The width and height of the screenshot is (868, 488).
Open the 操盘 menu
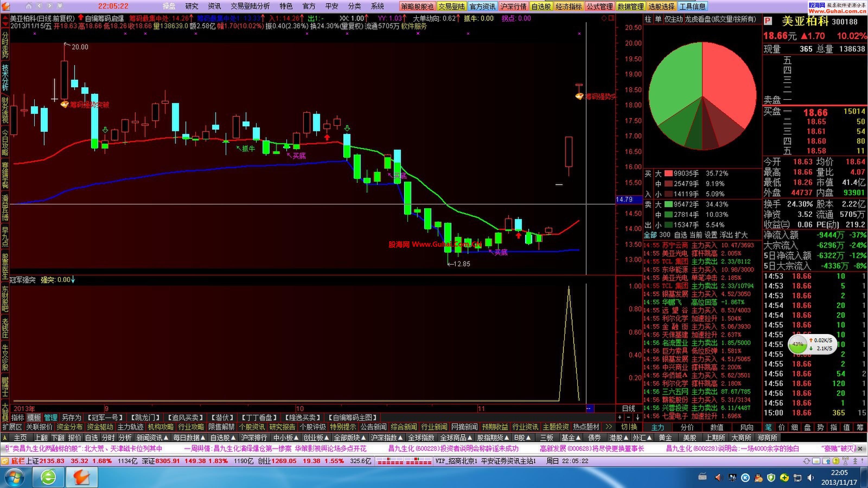(x=169, y=6)
